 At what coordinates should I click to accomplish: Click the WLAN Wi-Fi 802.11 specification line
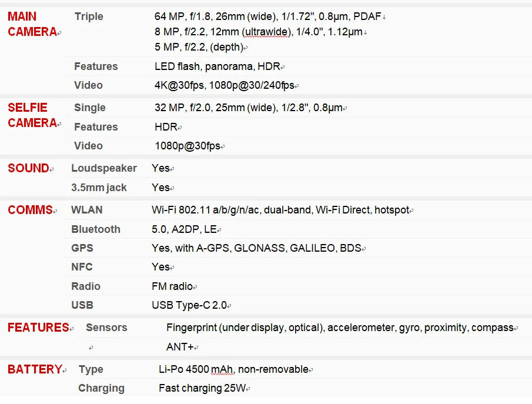280,210
